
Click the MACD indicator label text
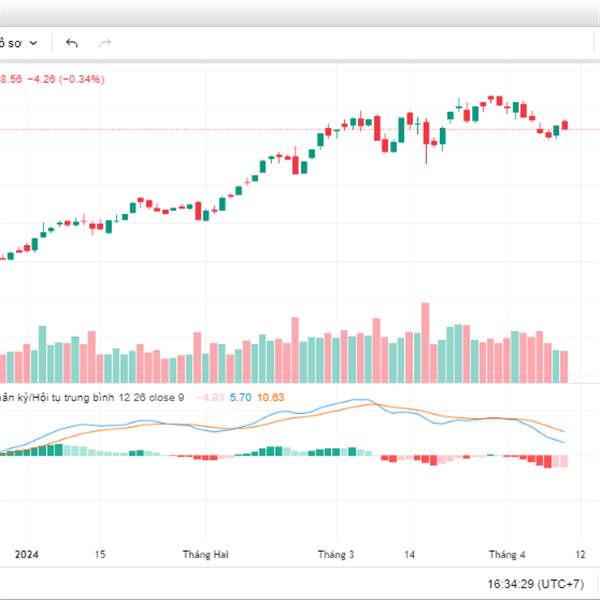click(92, 398)
